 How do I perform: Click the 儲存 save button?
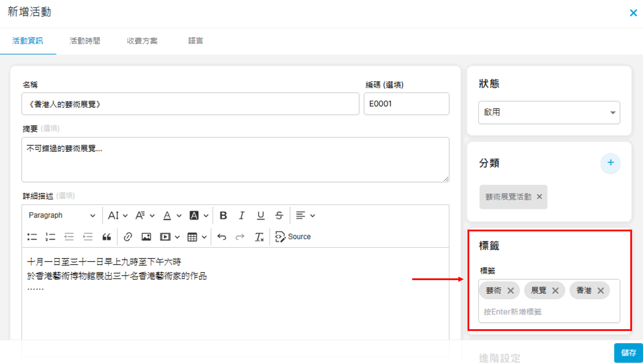pos(628,353)
